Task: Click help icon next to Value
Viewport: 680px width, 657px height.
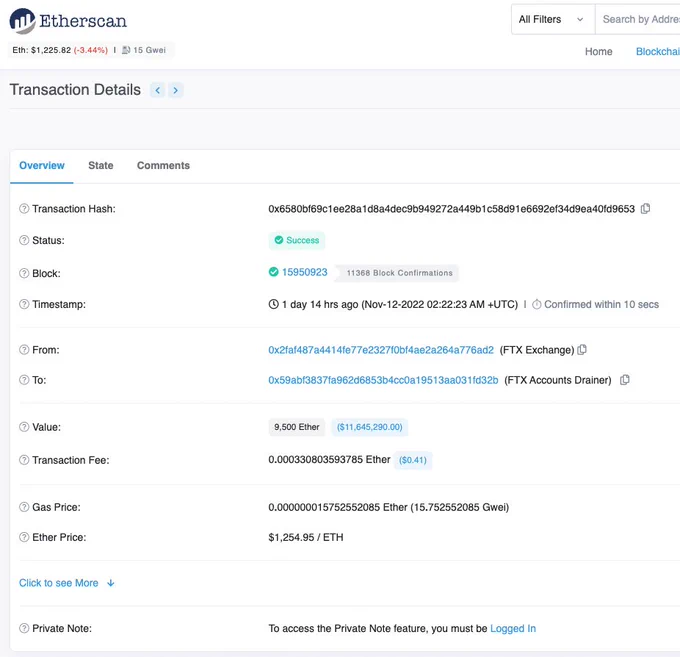Action: coord(24,427)
